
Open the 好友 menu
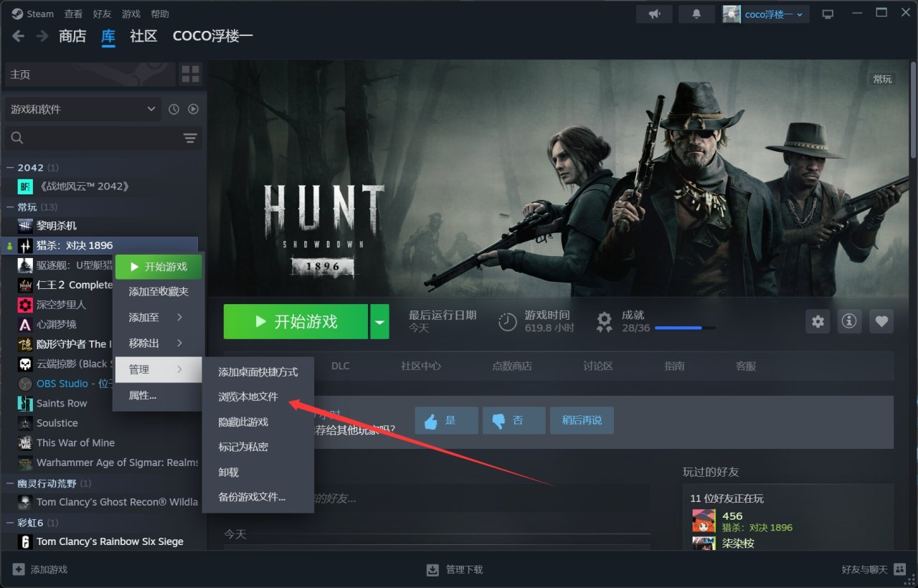coord(103,14)
